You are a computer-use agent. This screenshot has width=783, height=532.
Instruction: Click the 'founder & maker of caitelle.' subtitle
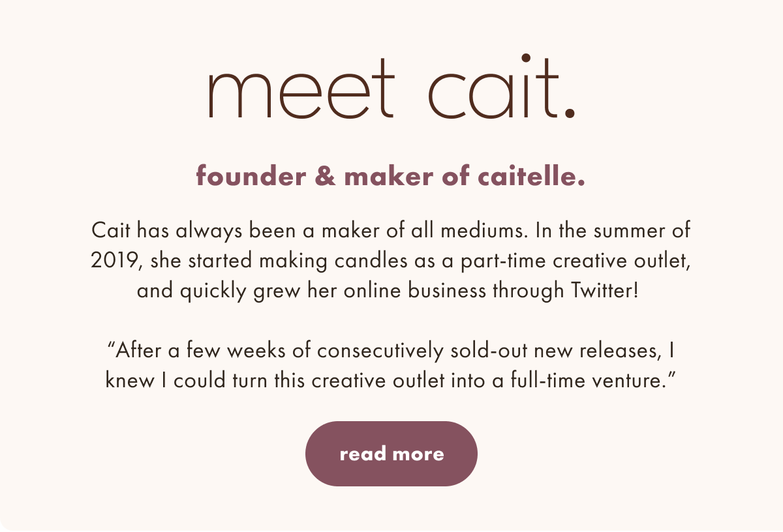[x=391, y=176]
